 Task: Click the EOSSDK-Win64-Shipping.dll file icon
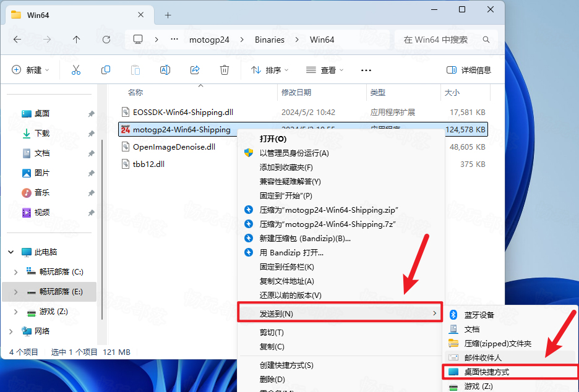(126, 112)
